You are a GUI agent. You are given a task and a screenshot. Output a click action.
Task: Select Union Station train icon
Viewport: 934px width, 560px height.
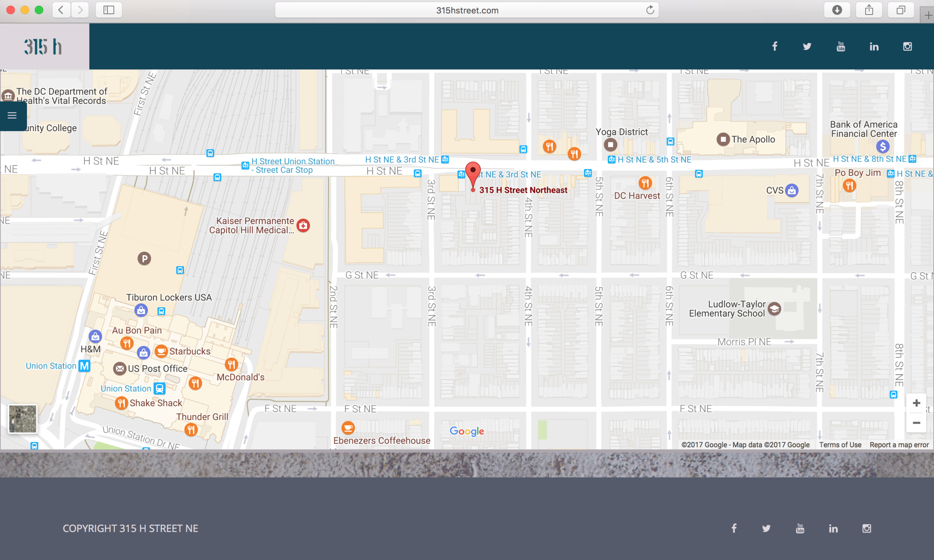tap(159, 388)
